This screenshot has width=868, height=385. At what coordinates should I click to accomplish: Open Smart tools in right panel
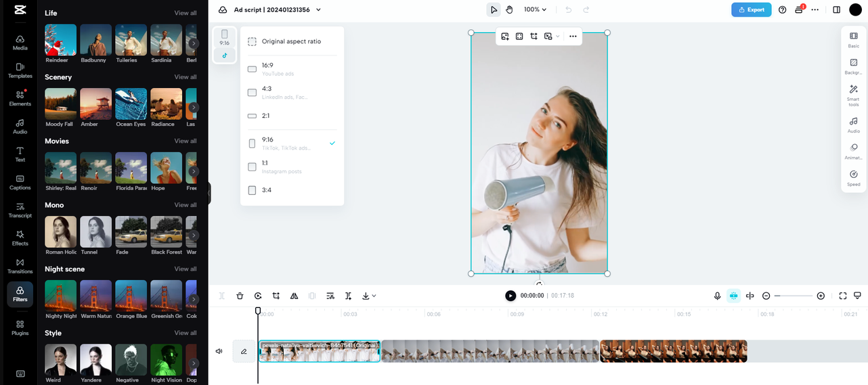(x=854, y=95)
